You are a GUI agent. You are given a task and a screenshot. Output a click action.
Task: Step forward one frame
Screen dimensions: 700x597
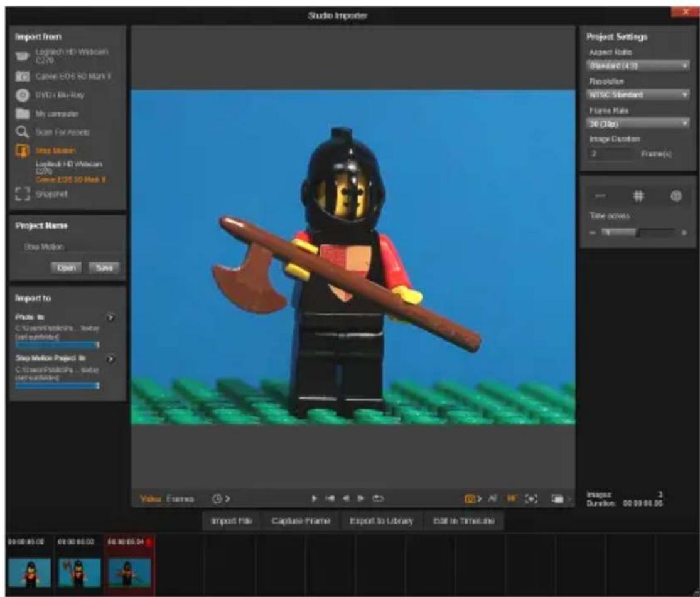pyautogui.click(x=361, y=498)
